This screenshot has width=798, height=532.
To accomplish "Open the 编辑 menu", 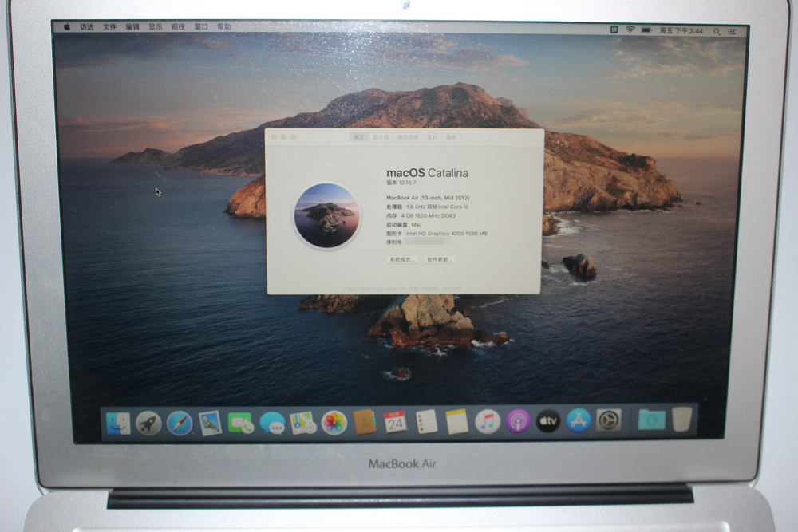I will [132, 26].
